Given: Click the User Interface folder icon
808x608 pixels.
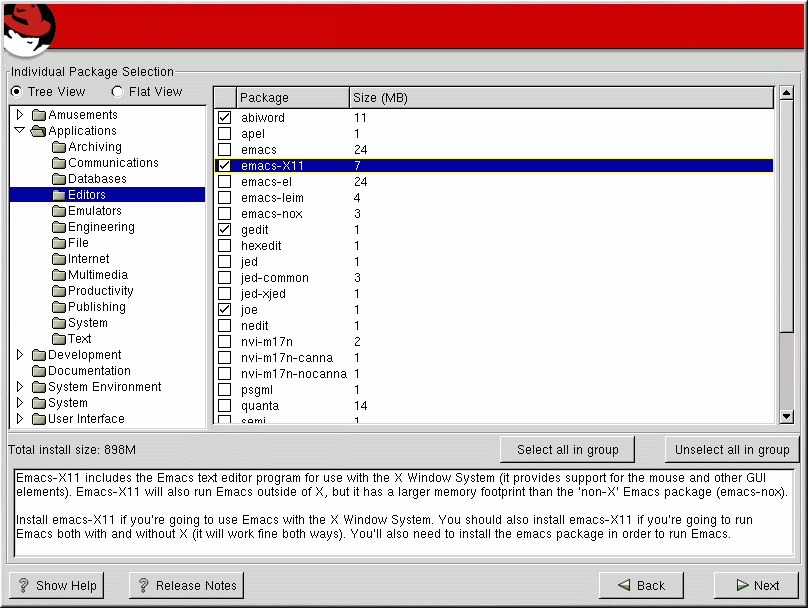Looking at the screenshot, I should click(39, 419).
